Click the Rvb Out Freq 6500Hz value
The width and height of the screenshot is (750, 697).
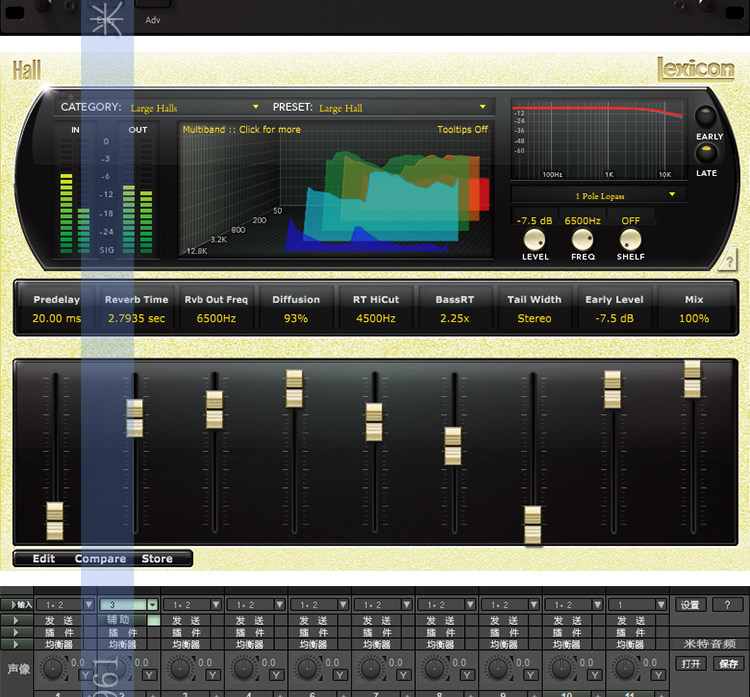click(216, 318)
